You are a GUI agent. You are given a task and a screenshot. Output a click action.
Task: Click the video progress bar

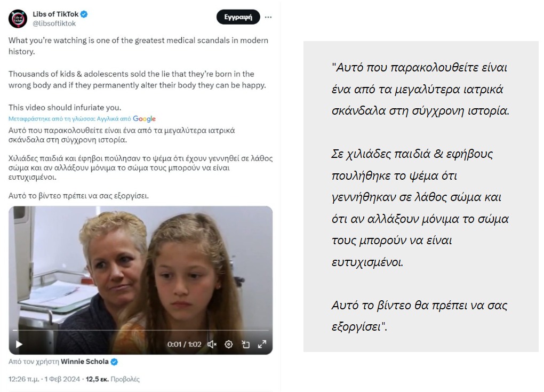140,330
